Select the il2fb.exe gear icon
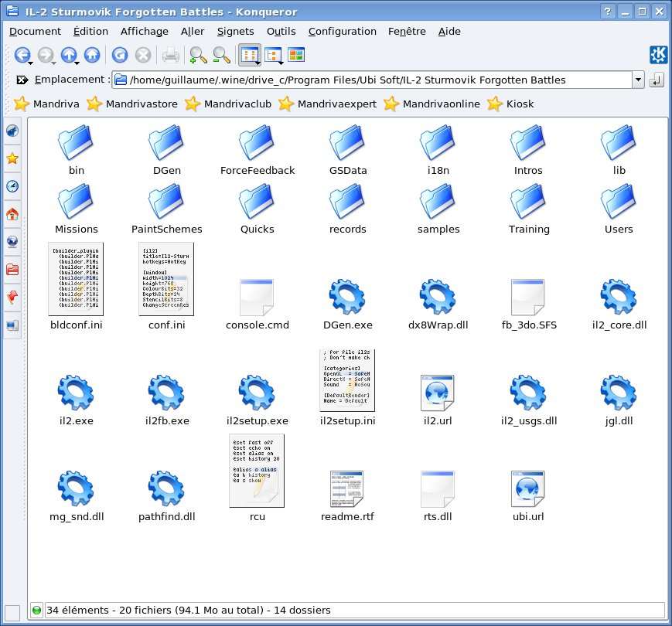672x626 pixels. click(166, 393)
